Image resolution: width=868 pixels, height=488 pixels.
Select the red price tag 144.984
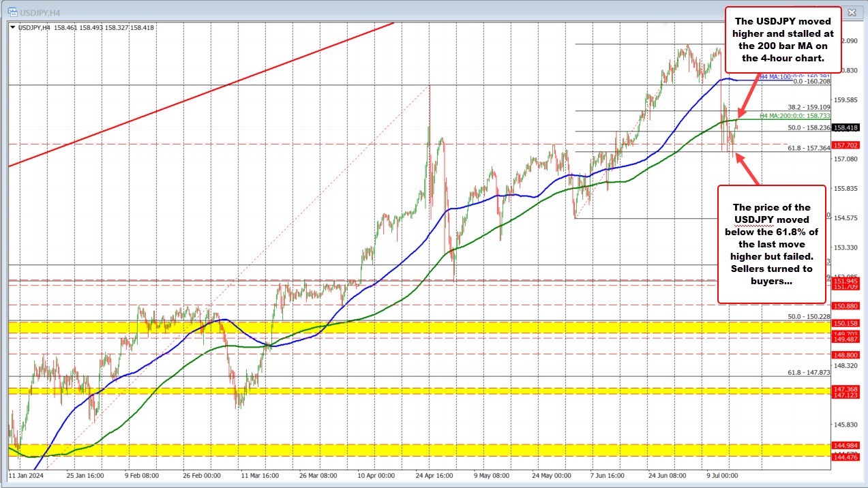(845, 444)
